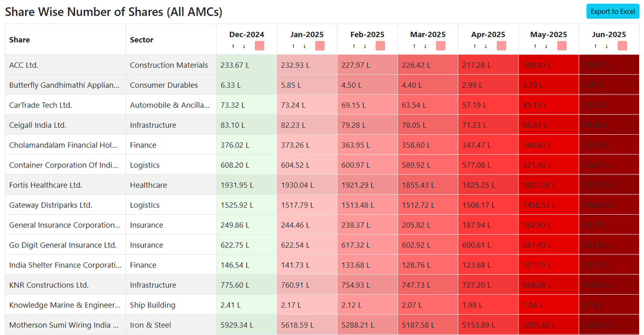Sort Apr-2025 column ascending with up arrow
This screenshot has width=644, height=335.
click(x=475, y=46)
